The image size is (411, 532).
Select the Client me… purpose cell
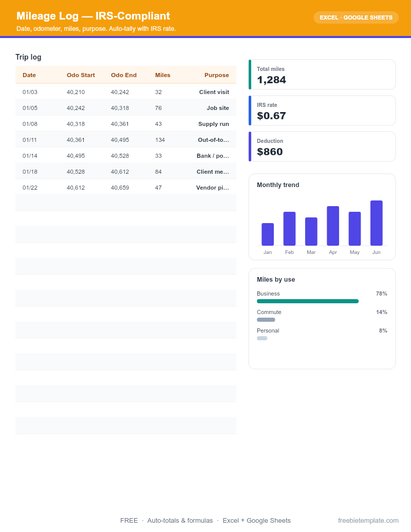213,172
